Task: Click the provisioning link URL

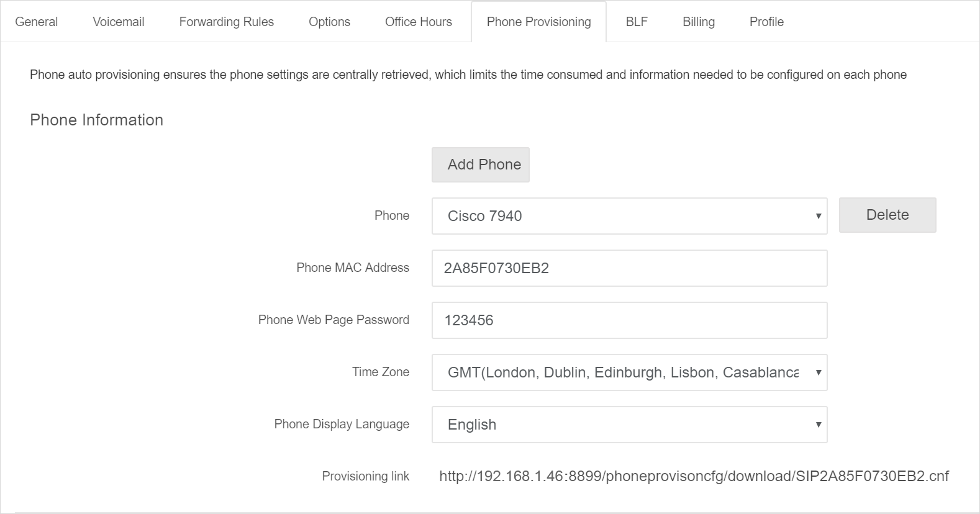Action: point(694,476)
